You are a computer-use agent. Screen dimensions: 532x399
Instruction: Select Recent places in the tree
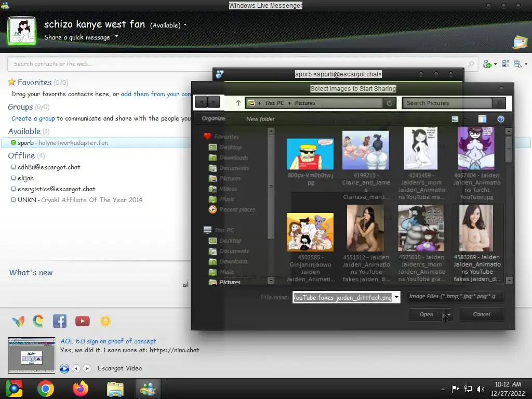[x=232, y=210]
